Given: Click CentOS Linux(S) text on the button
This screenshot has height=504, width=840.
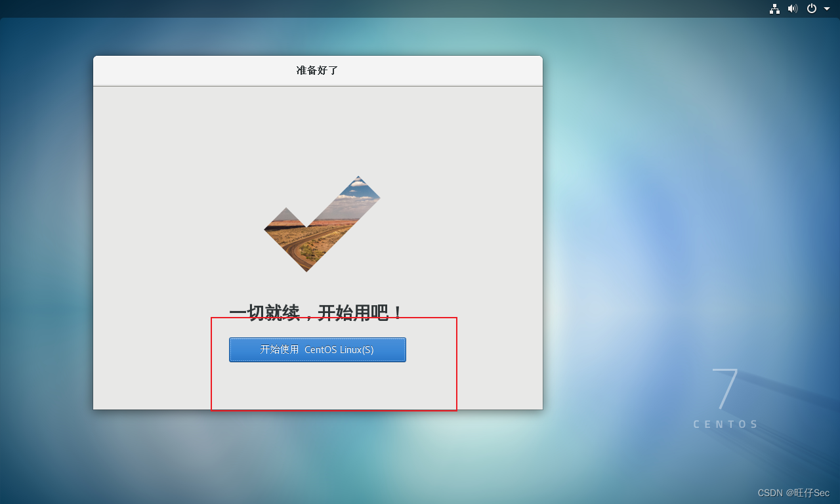Looking at the screenshot, I should click(x=339, y=350).
